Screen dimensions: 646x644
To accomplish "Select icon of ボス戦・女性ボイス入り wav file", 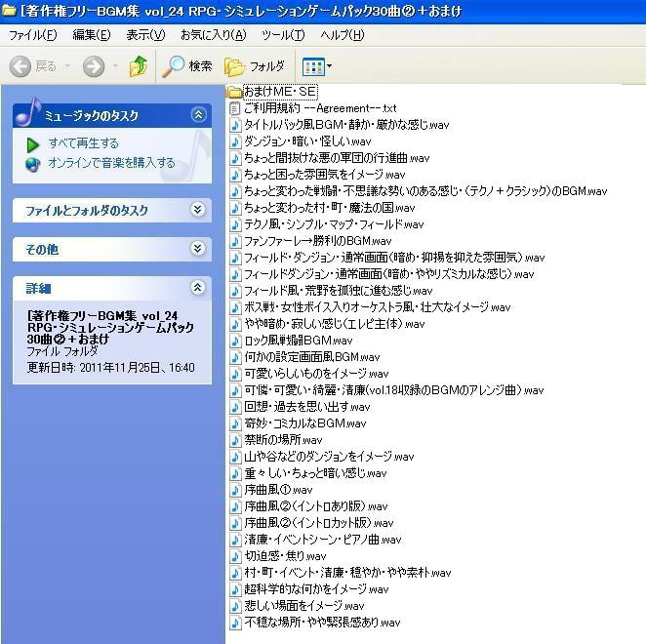I will pyautogui.click(x=235, y=307).
